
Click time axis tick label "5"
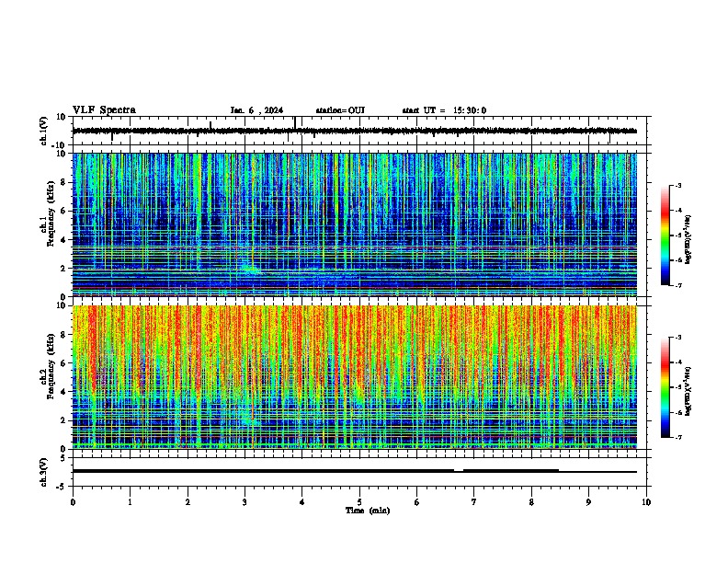pos(359,502)
